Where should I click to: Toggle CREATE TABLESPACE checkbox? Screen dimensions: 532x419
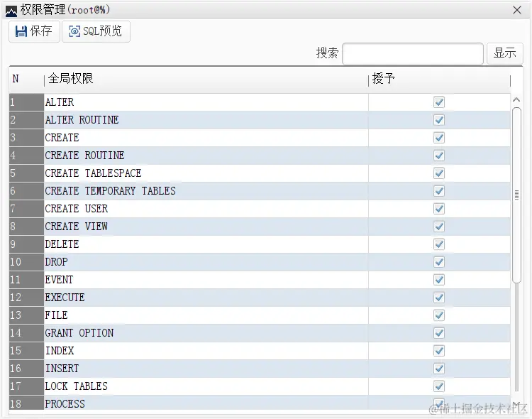439,173
